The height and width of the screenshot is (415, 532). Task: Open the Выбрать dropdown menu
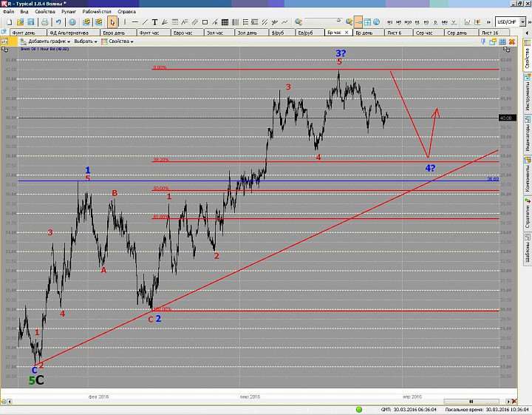coord(86,41)
